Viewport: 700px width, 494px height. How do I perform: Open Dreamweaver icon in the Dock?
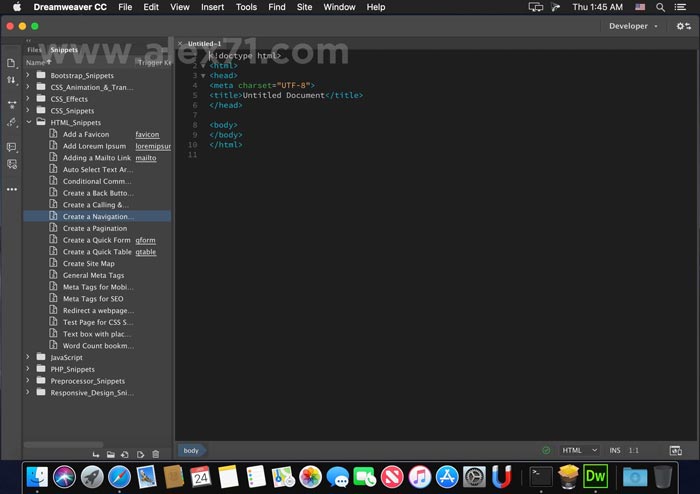596,476
